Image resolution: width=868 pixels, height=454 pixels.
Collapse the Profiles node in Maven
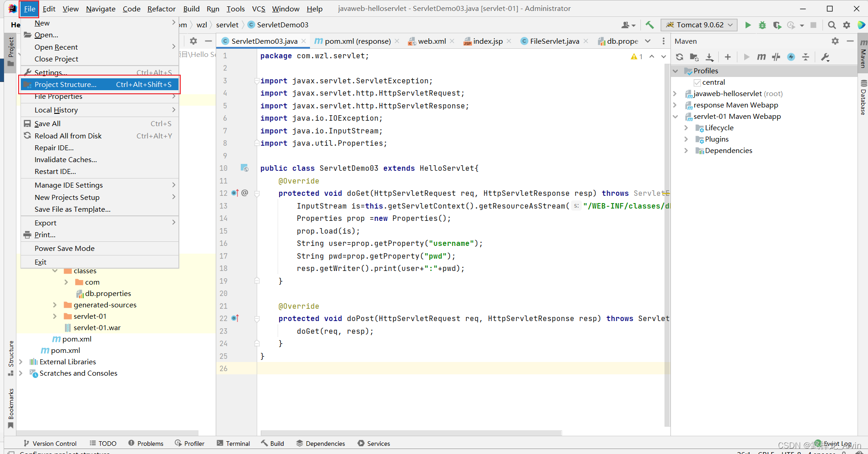coord(676,71)
